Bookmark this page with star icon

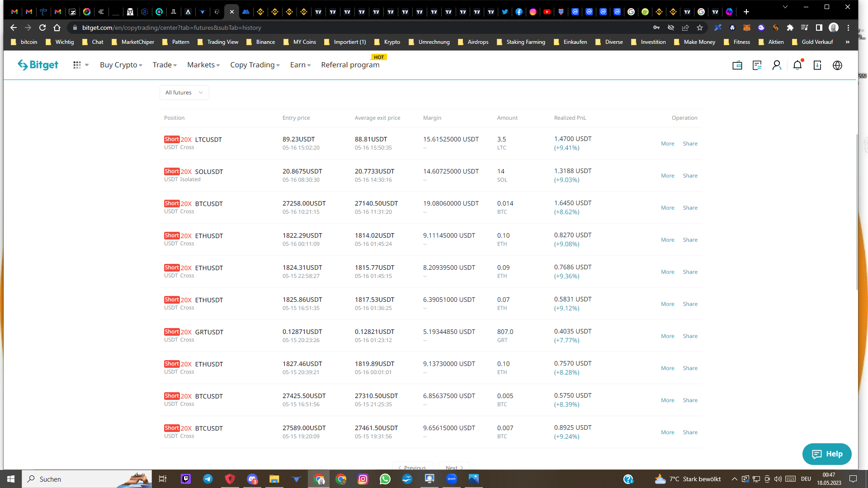coord(700,28)
